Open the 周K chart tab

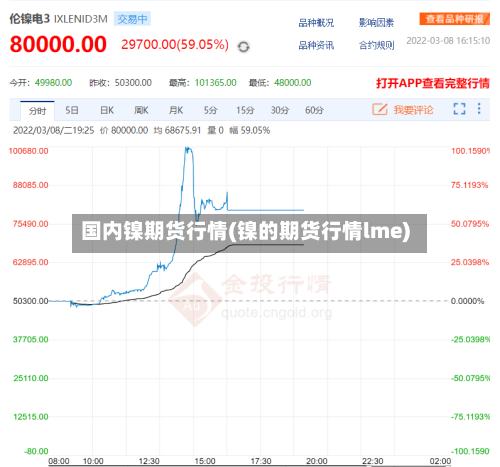141,110
